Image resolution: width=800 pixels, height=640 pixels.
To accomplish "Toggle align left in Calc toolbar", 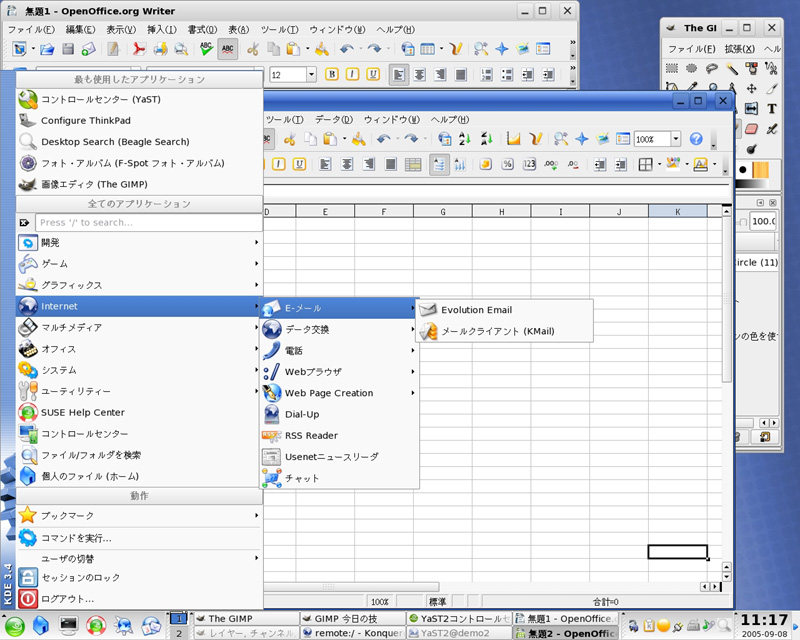I will tap(325, 164).
